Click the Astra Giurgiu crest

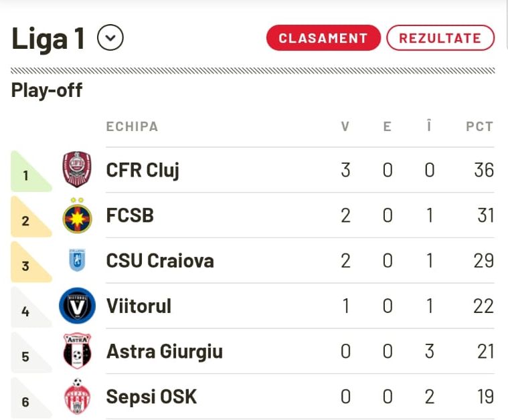pos(77,351)
